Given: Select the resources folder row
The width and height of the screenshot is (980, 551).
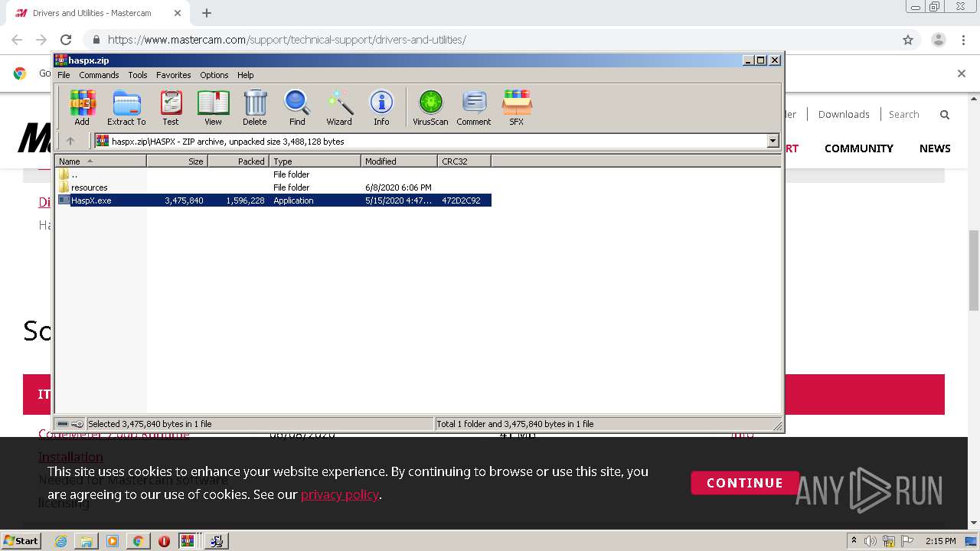Looking at the screenshot, I should (274, 187).
